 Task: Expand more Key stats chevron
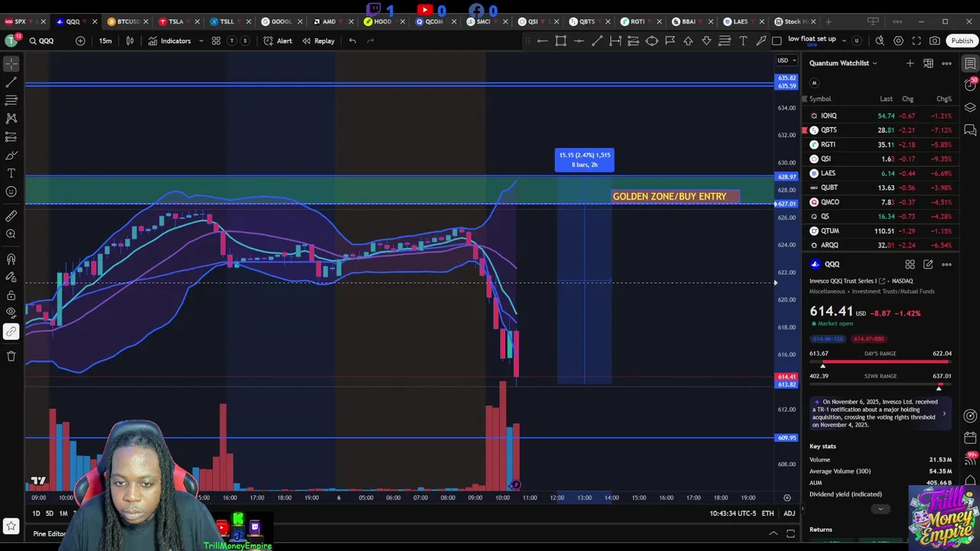click(880, 509)
